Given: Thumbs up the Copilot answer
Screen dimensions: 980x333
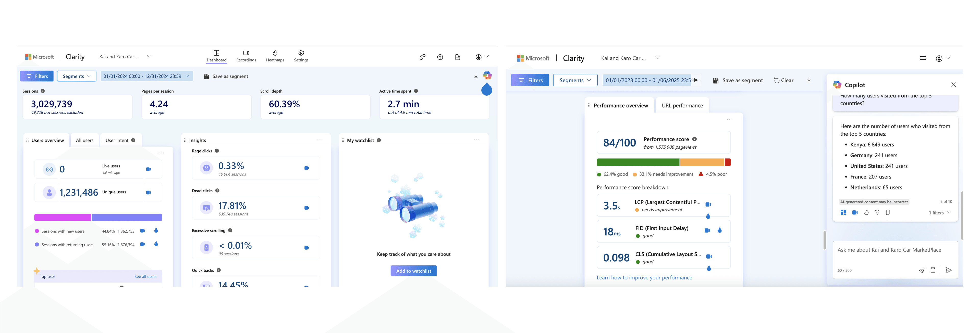Looking at the screenshot, I should (x=866, y=212).
